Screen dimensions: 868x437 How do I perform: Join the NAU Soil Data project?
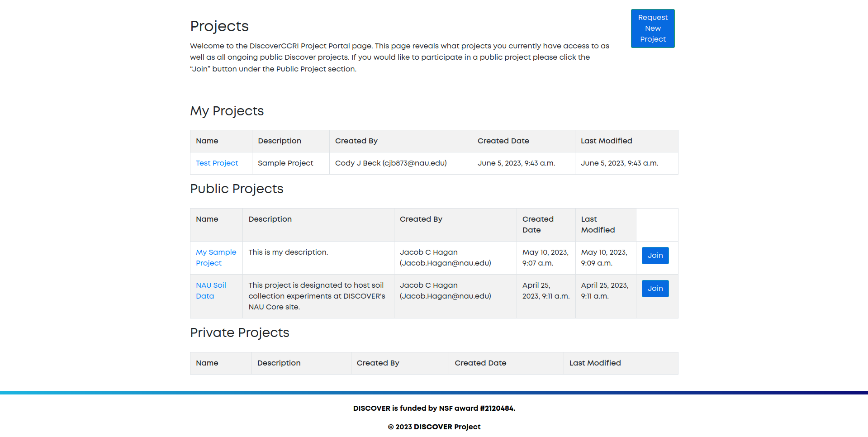tap(655, 289)
